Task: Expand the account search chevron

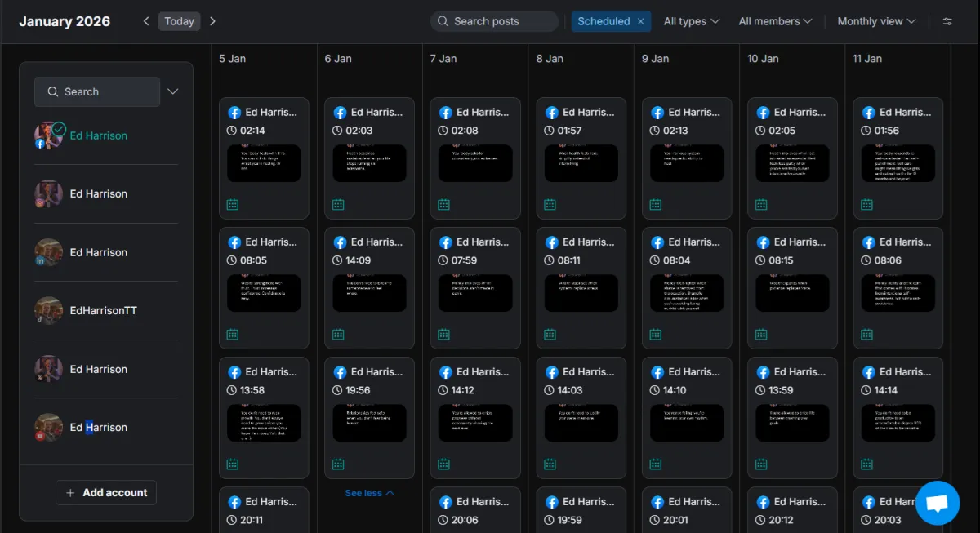Action: pos(172,91)
